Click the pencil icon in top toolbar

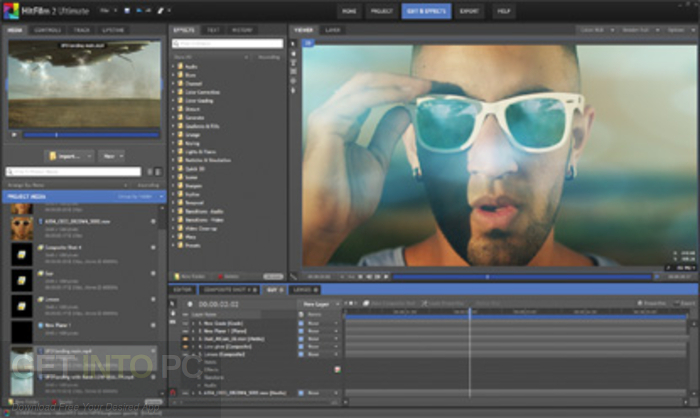[160, 10]
